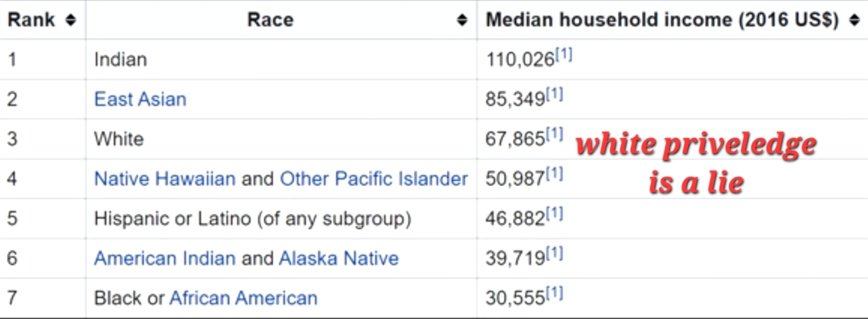Open citation [1] next to 67,865
This screenshot has width=868, height=319.
pyautogui.click(x=555, y=133)
